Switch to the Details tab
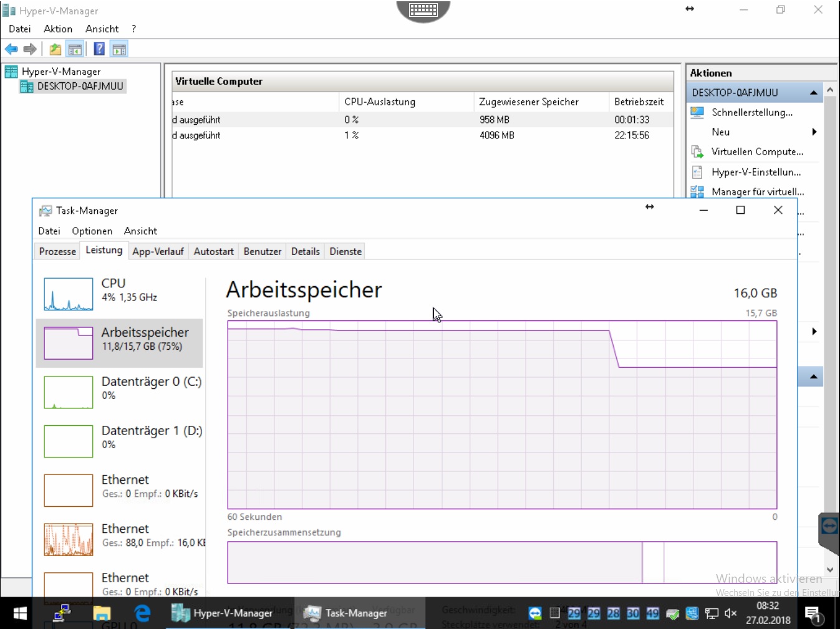Screen dimensions: 840x629 tap(305, 251)
